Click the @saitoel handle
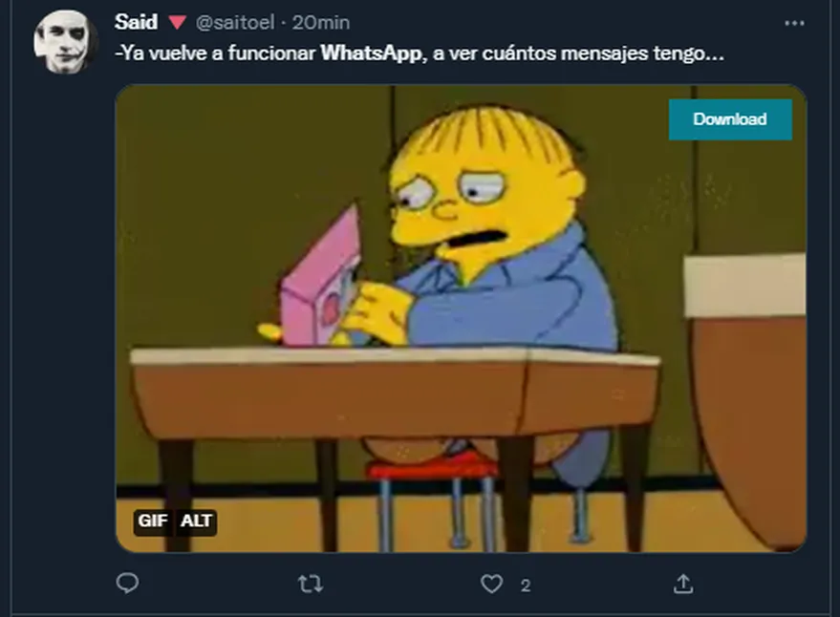Viewport: 840px width, 617px height. tap(235, 23)
